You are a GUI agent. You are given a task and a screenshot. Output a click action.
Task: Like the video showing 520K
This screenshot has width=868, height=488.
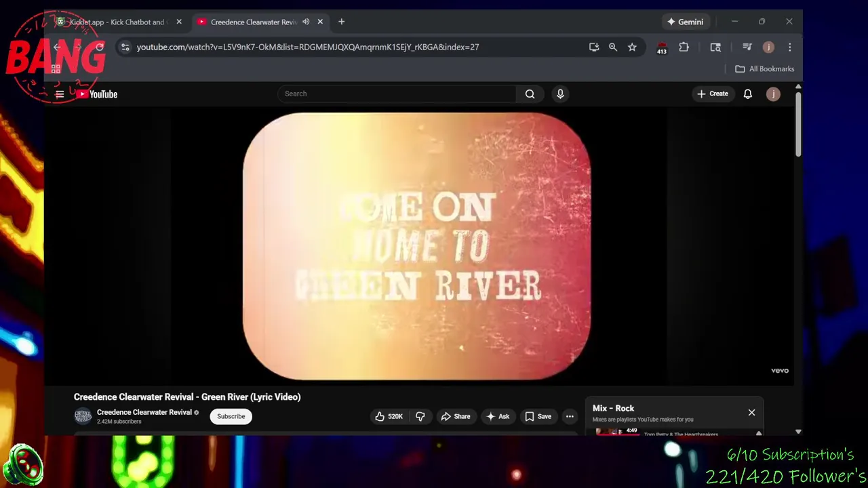pos(389,416)
